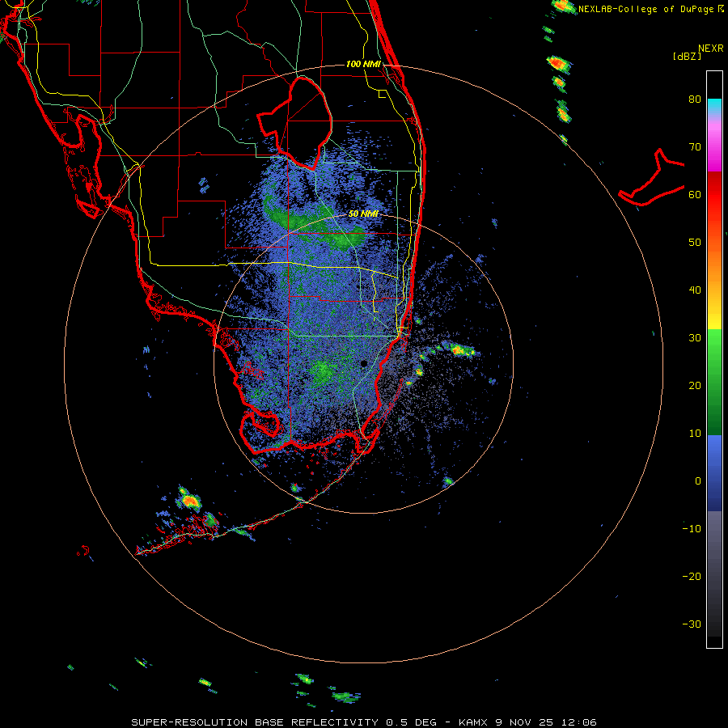Click the 0 value on dBZ scale
The width and height of the screenshot is (728, 728).
[698, 481]
